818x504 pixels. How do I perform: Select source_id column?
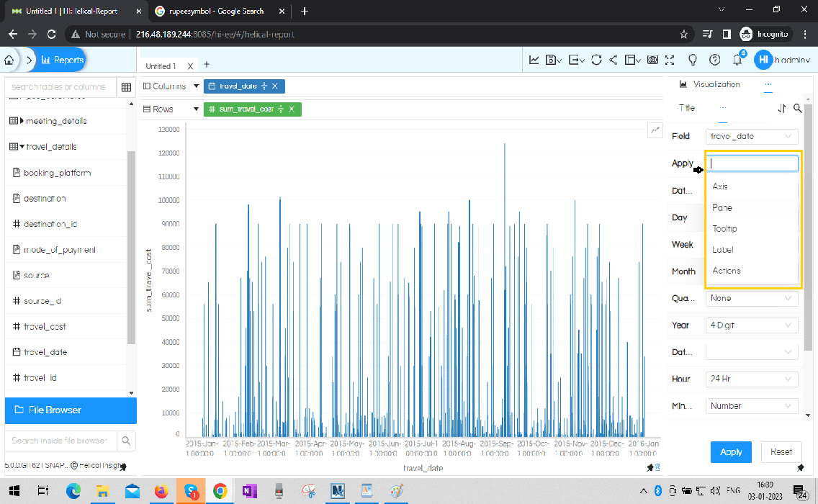[42, 301]
